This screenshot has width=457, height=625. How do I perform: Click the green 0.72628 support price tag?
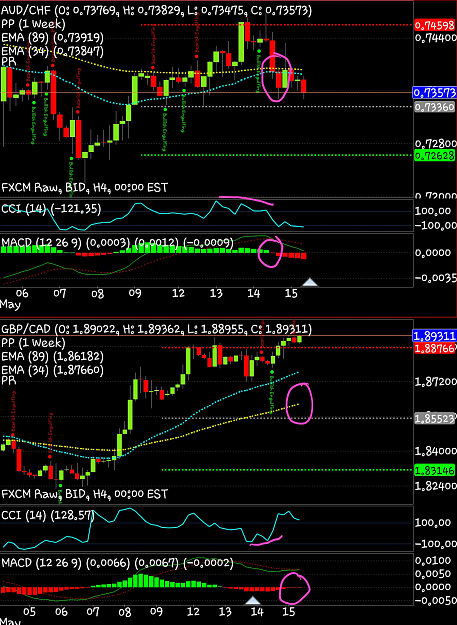[435, 155]
